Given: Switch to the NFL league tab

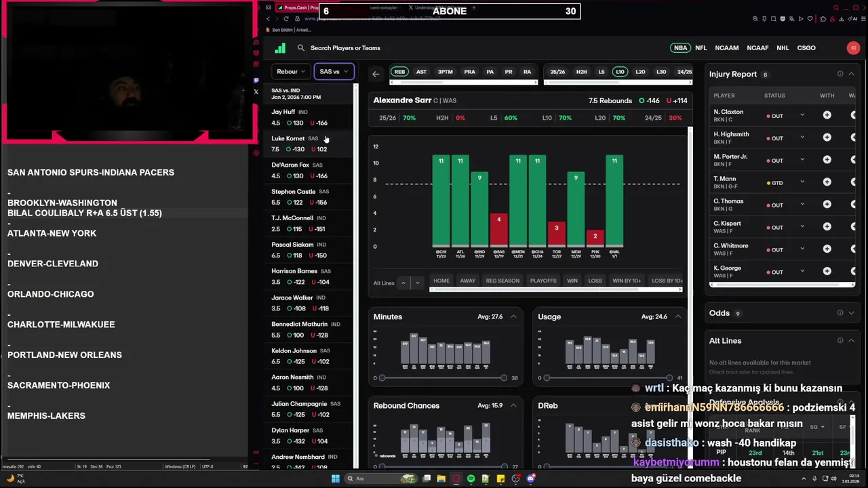Looking at the screenshot, I should coord(701,48).
